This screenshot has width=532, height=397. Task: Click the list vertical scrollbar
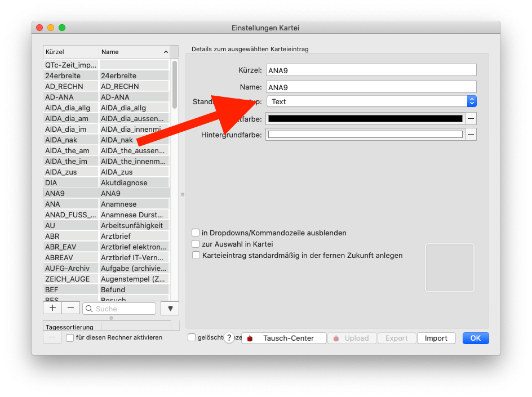point(175,85)
